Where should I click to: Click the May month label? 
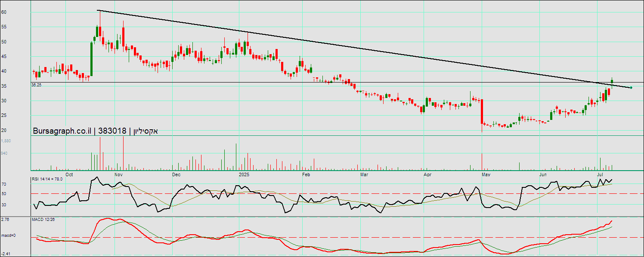[486, 174]
